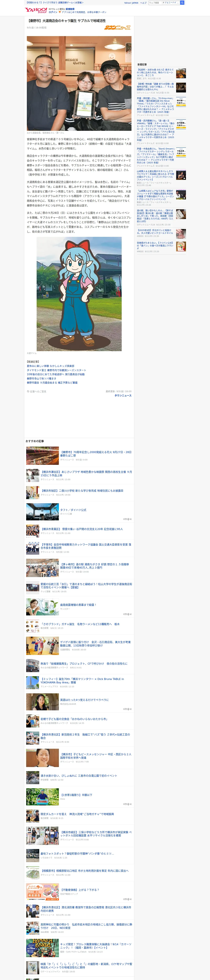Open sidebar article 声優・中島由貴さん
This screenshot has height=980, width=210.
(x=156, y=156)
